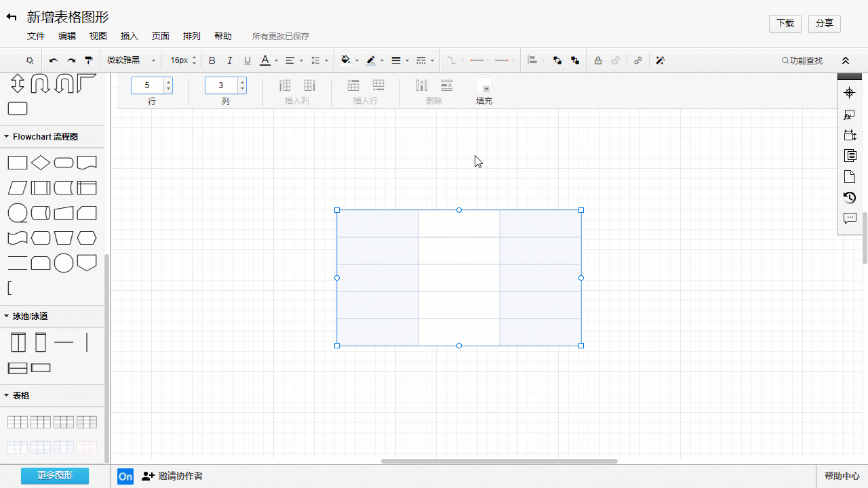The width and height of the screenshot is (868, 488).
Task: Toggle italic formatting
Action: (x=230, y=60)
